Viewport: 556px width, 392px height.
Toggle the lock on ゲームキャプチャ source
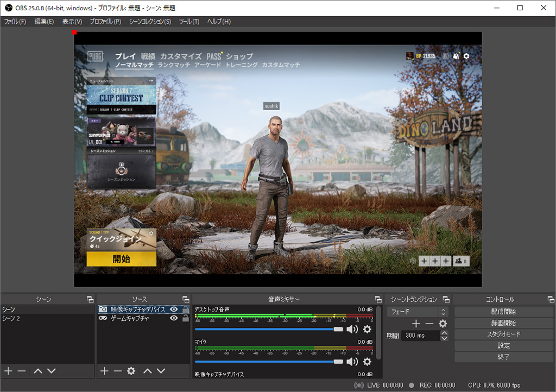pyautogui.click(x=186, y=319)
